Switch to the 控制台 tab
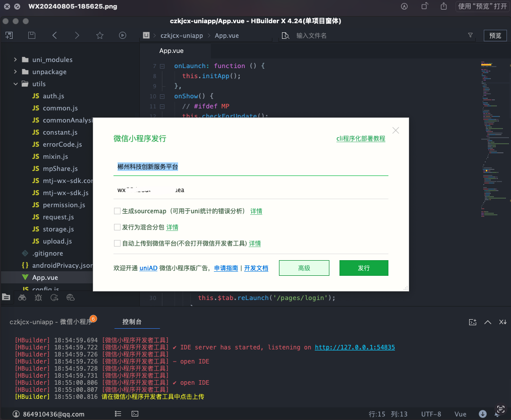Screen dimensions: 511x420 tap(132, 322)
